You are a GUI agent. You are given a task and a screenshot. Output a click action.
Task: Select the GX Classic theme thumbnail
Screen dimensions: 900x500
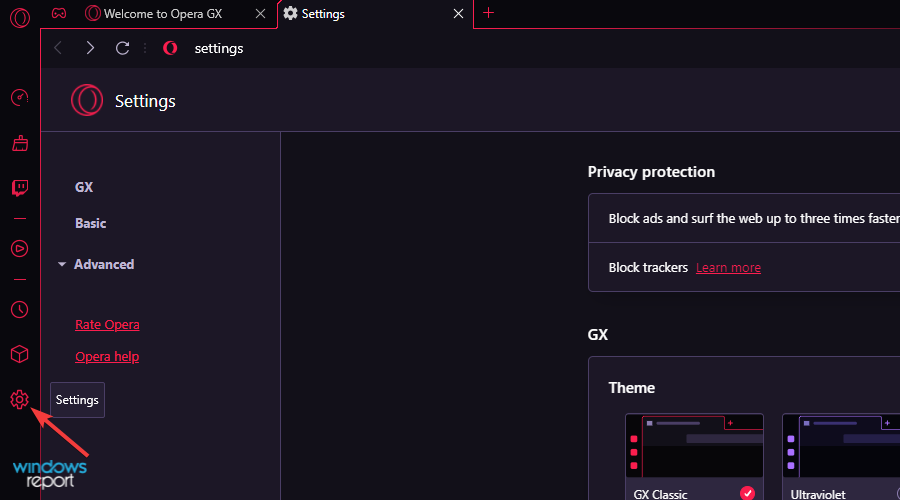coord(695,445)
